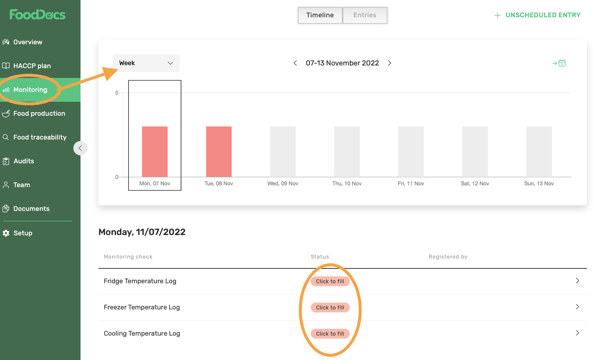The height and width of the screenshot is (360, 600).
Task: Click the plus icon beside Unscheduled Entry
Action: point(497,15)
